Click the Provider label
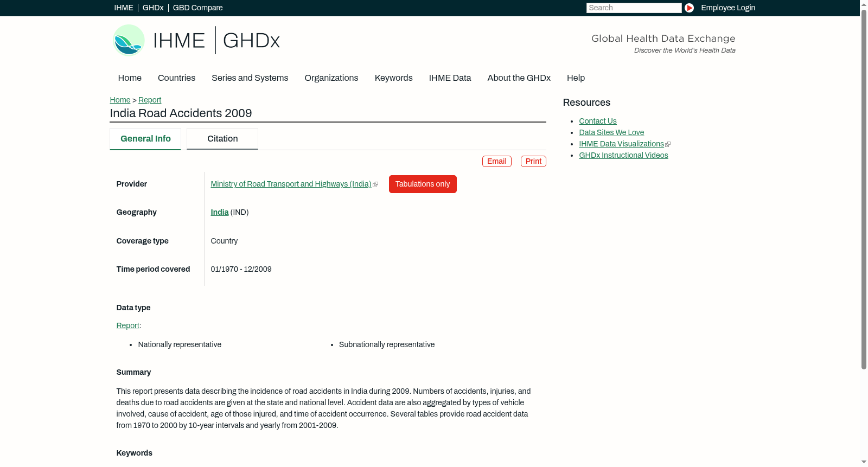 [132, 184]
